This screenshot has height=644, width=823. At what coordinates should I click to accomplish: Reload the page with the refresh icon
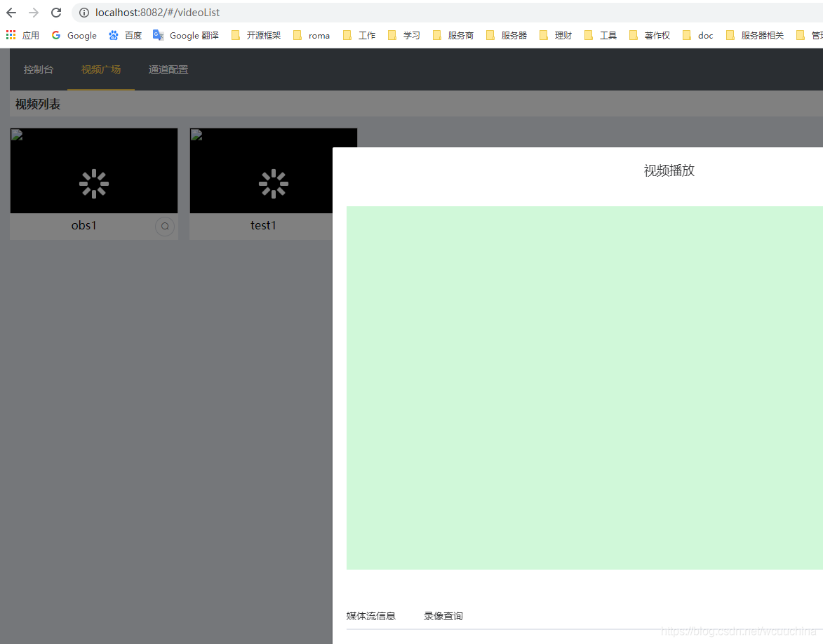point(55,12)
